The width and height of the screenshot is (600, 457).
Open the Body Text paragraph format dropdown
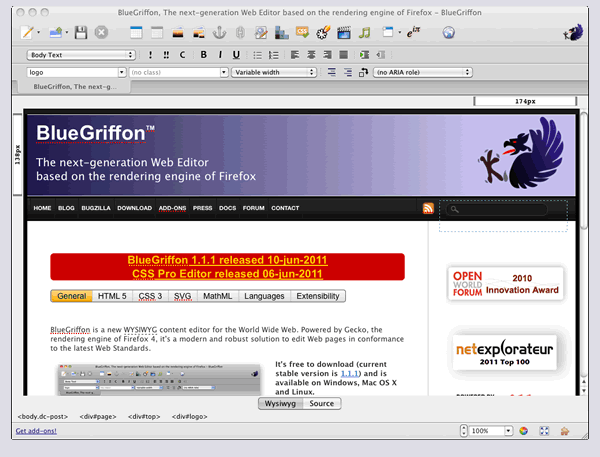(81, 55)
